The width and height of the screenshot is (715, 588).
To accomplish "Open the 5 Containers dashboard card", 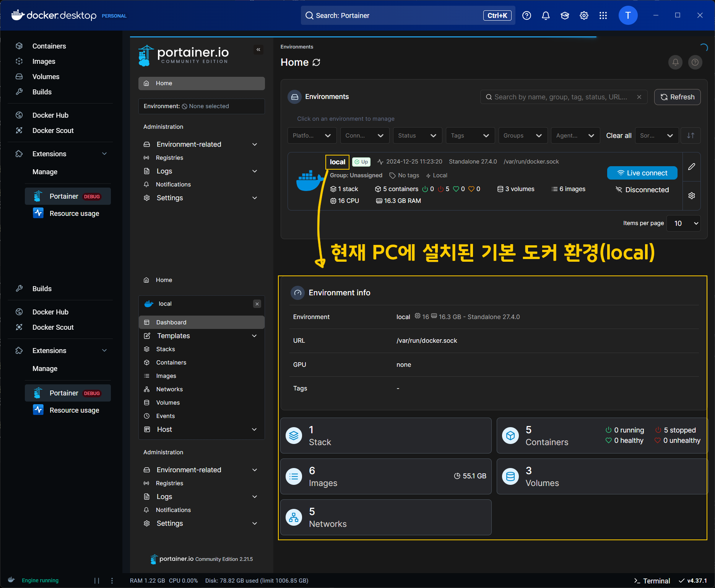I will click(602, 436).
